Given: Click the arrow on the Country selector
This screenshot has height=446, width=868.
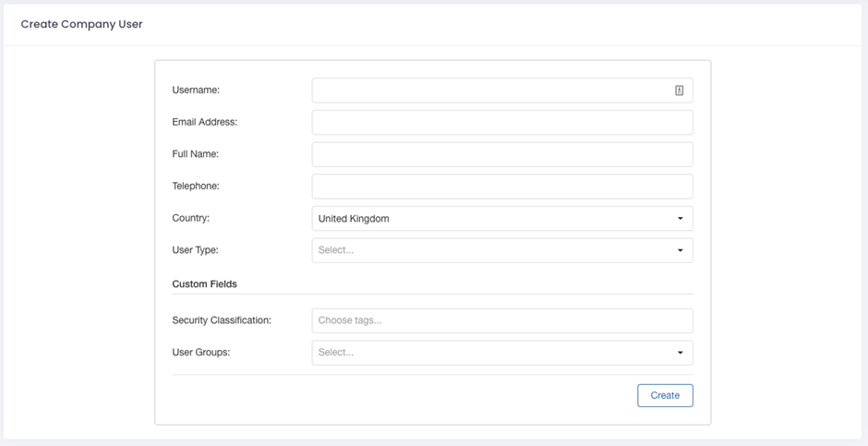Looking at the screenshot, I should [x=681, y=219].
